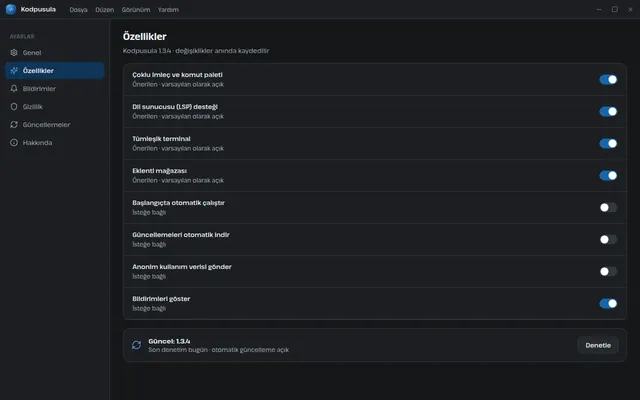Open Genel settings via gear icon
640x400 pixels.
[14, 53]
